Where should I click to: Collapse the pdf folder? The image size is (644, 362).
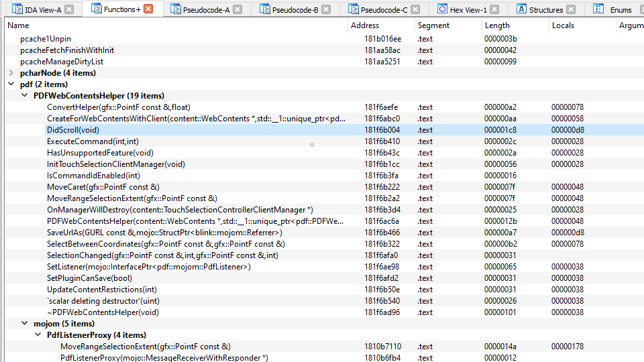11,84
